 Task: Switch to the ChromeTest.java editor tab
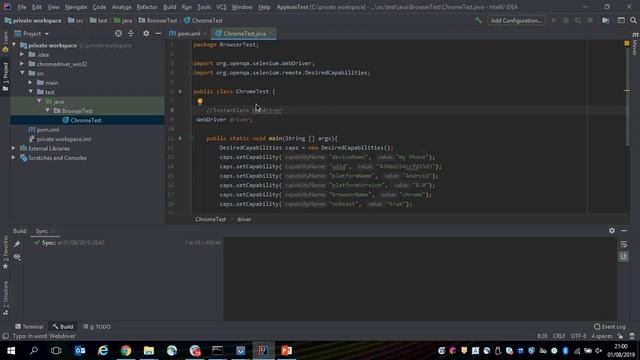point(244,33)
